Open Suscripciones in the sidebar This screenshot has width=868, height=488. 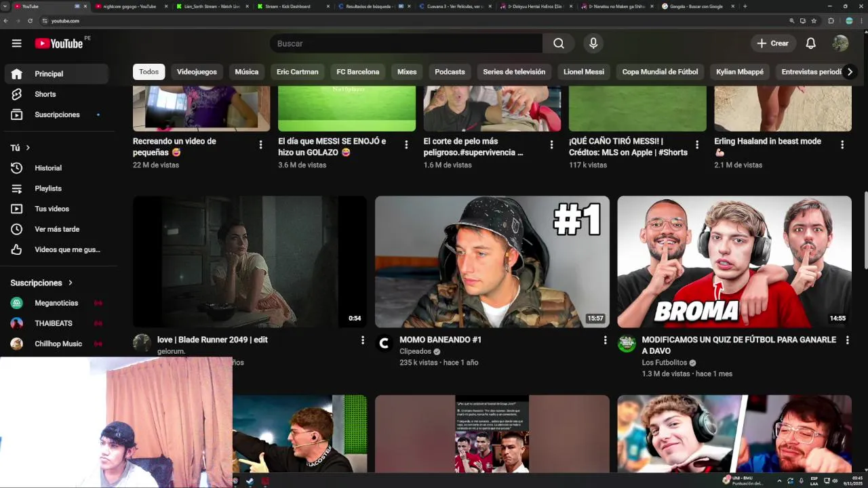pos(56,115)
